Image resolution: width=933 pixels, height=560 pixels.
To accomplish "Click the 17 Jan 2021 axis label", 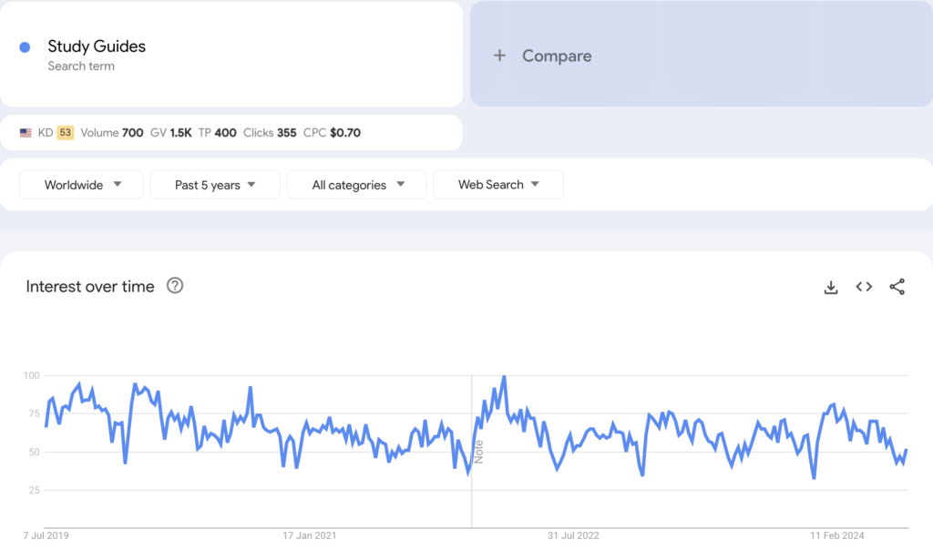I will [310, 535].
